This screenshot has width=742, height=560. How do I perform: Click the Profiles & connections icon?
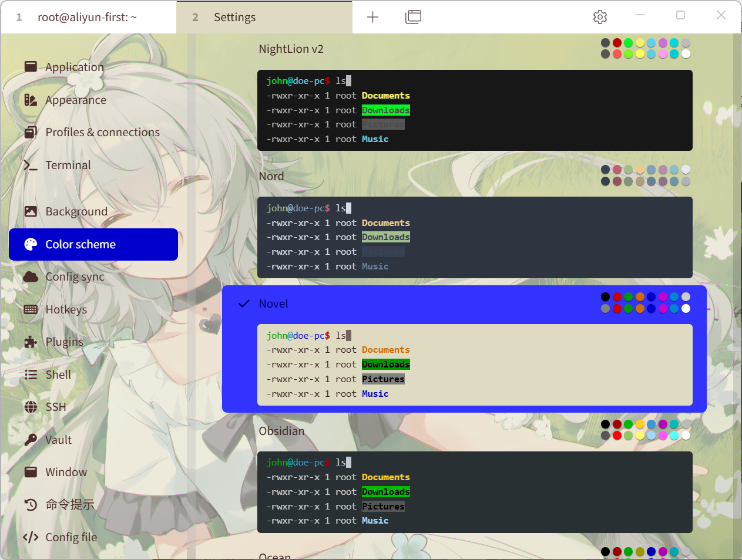[x=31, y=132]
